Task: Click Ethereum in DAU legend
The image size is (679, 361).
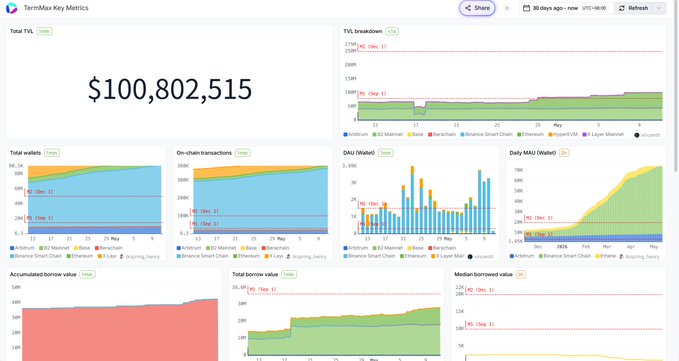Action: tap(413, 256)
